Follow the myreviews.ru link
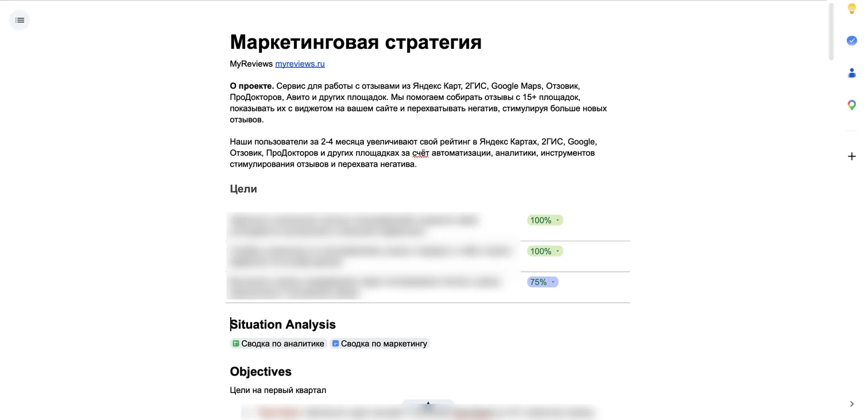The width and height of the screenshot is (868, 420). pyautogui.click(x=300, y=64)
